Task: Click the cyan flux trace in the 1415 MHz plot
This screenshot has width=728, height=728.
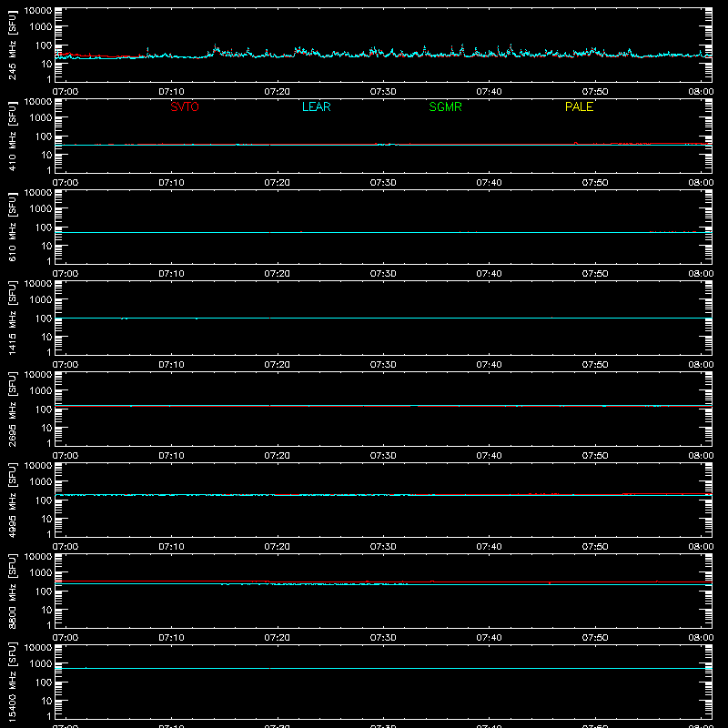Action: pyautogui.click(x=383, y=318)
